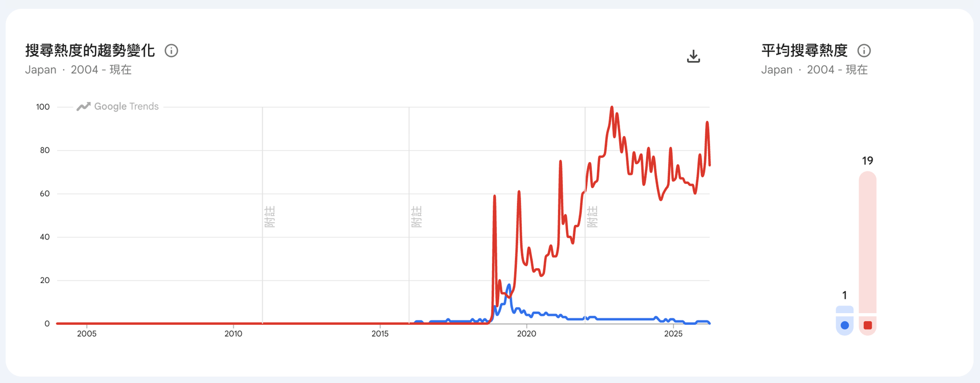Open info icon beside 平均搜尋熱度
Image resolution: width=980 pixels, height=383 pixels.
(x=864, y=51)
